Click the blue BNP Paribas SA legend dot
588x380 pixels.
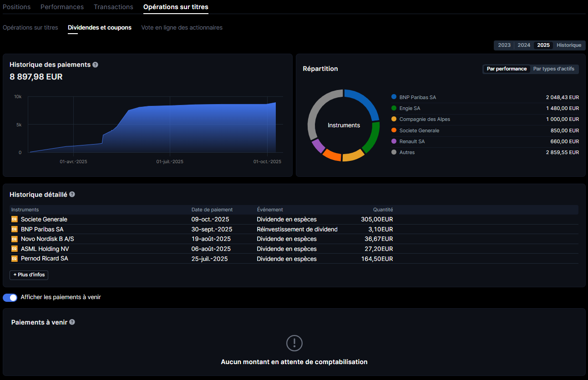pyautogui.click(x=394, y=97)
